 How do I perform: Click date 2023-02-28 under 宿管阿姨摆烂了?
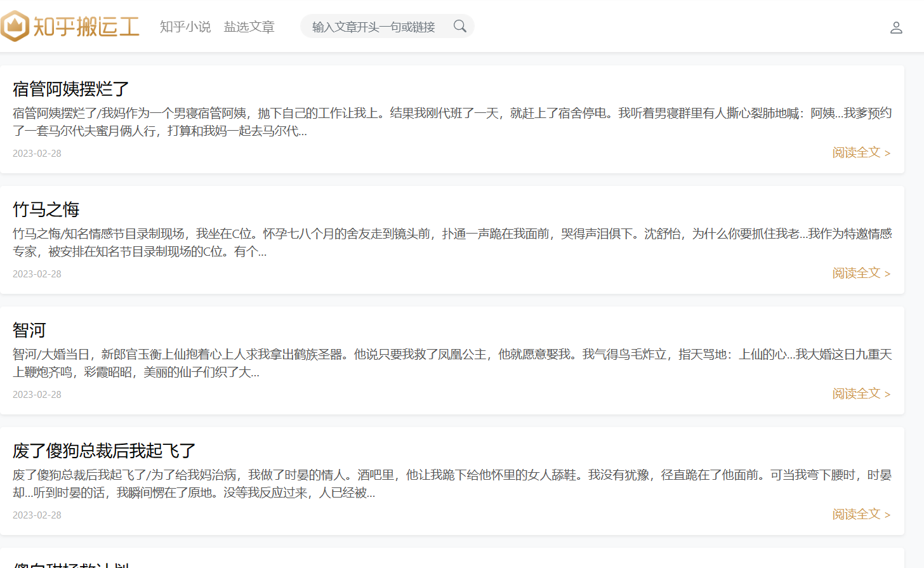point(37,153)
